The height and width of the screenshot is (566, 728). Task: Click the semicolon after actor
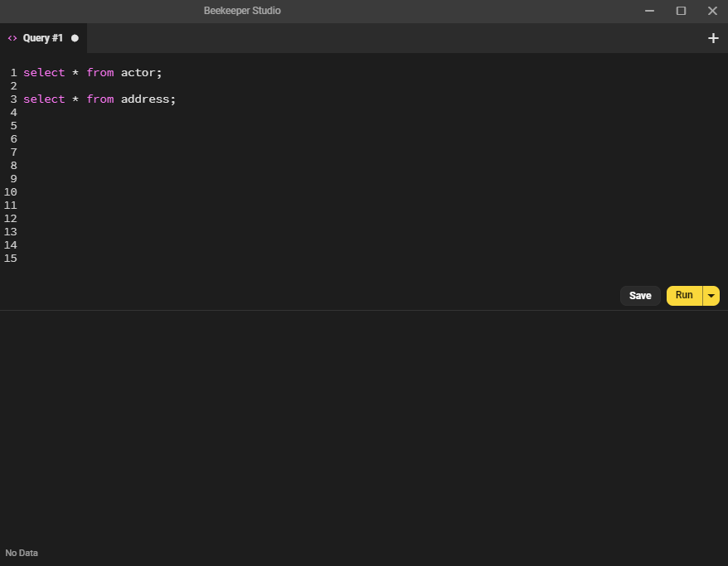160,72
